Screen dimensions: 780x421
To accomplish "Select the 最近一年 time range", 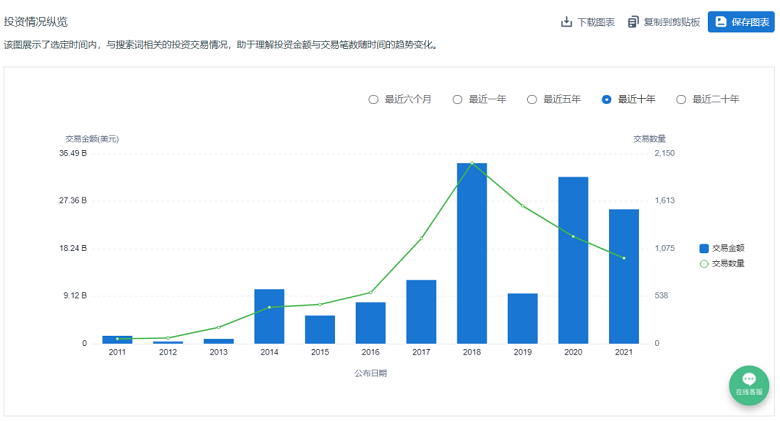I will [x=458, y=99].
